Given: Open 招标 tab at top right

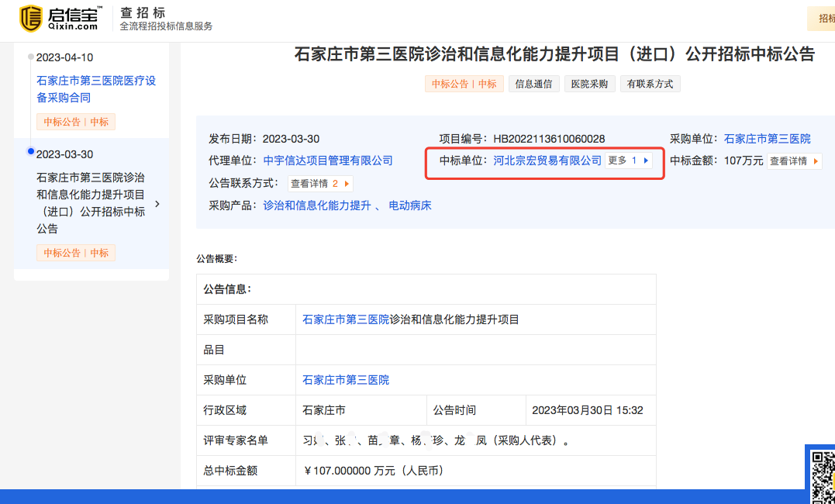Looking at the screenshot, I should 824,19.
